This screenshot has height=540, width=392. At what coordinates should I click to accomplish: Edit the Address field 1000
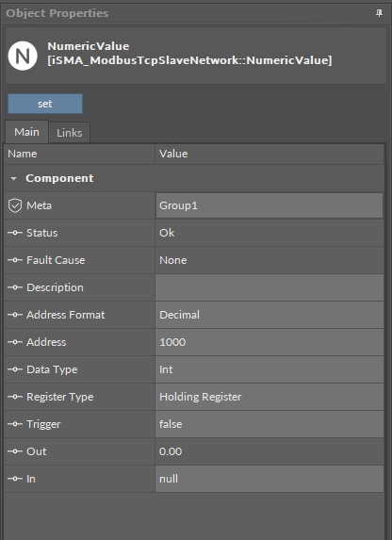[269, 342]
